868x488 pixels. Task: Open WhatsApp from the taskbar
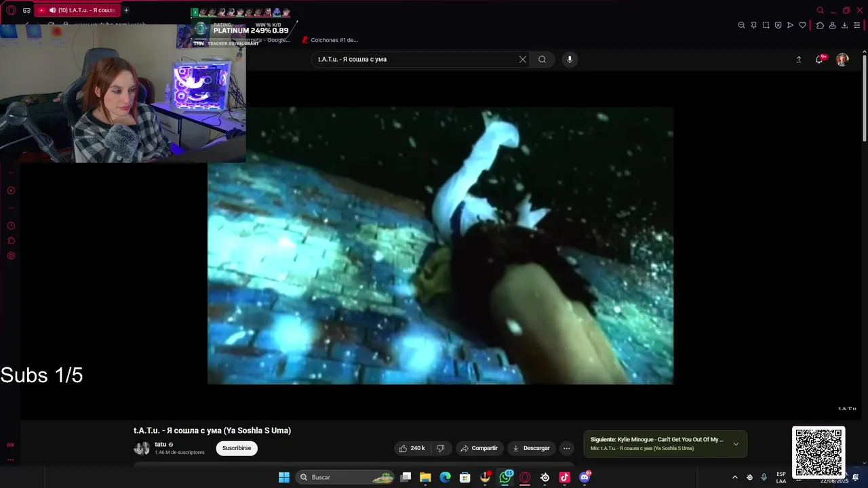[x=505, y=477]
